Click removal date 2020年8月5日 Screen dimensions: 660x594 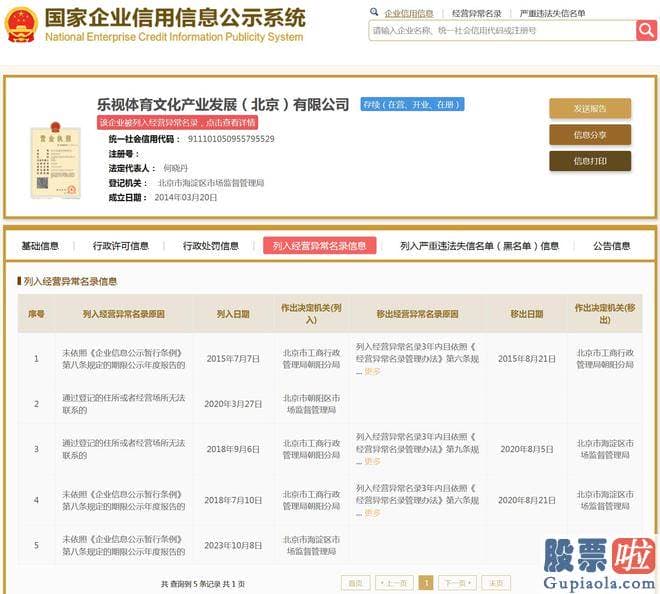click(x=527, y=449)
